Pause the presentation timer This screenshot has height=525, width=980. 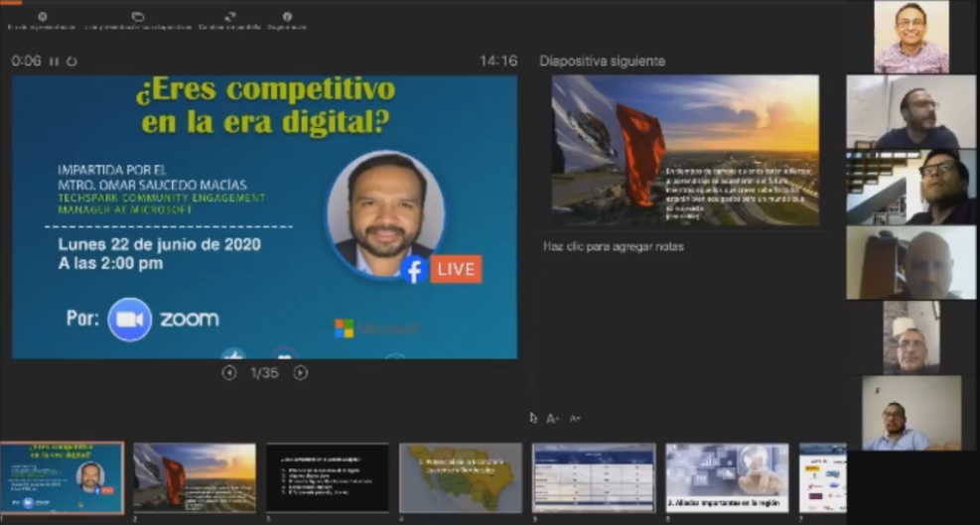click(55, 62)
